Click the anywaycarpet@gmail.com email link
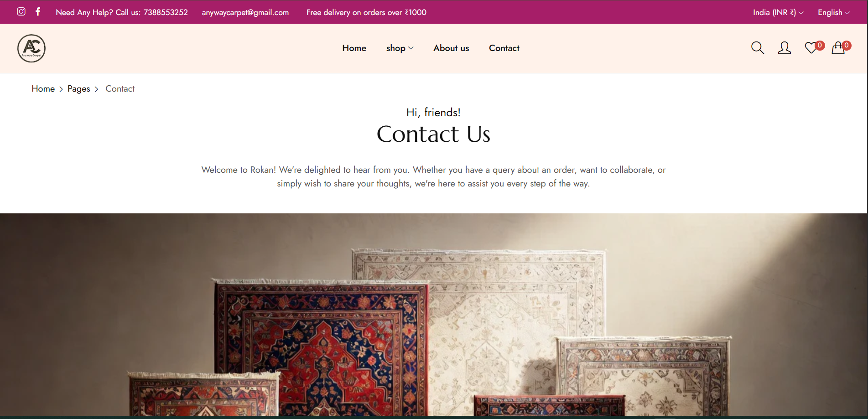868x419 pixels. pos(245,12)
